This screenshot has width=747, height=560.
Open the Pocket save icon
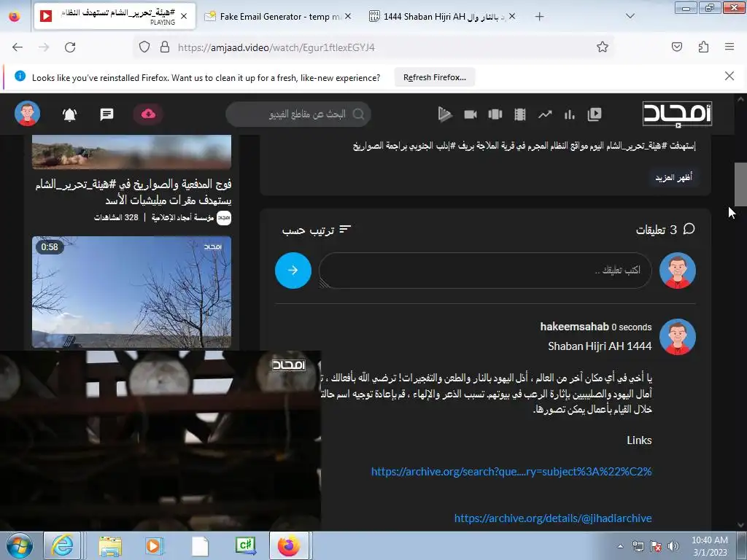[x=676, y=47]
